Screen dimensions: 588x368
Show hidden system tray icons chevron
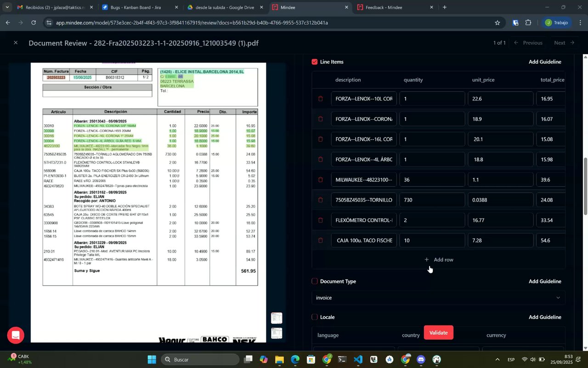[498, 359]
